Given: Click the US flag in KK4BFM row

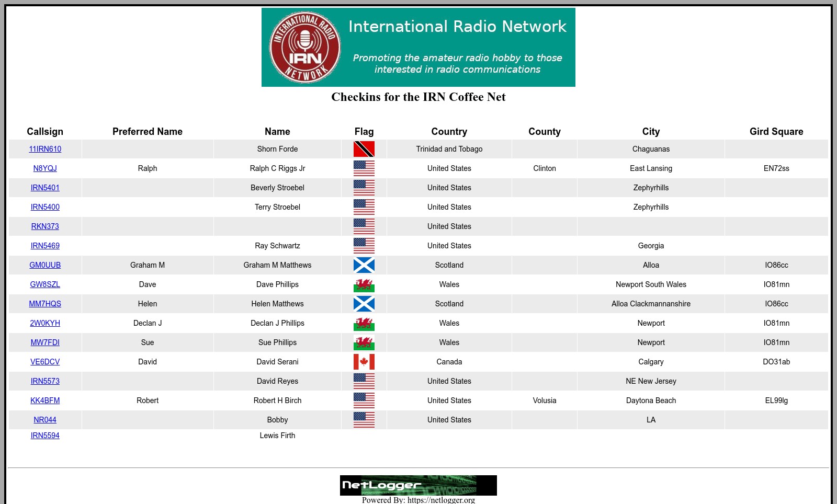Looking at the screenshot, I should click(364, 400).
